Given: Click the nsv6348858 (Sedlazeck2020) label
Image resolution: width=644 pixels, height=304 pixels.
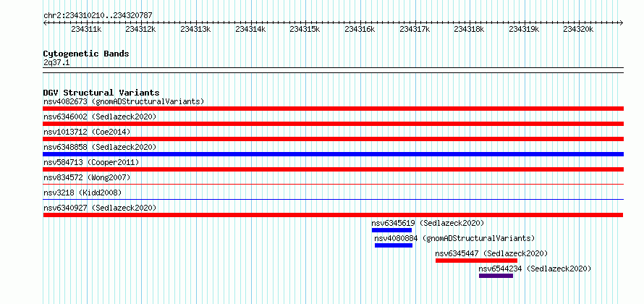Looking at the screenshot, I should [x=100, y=147].
